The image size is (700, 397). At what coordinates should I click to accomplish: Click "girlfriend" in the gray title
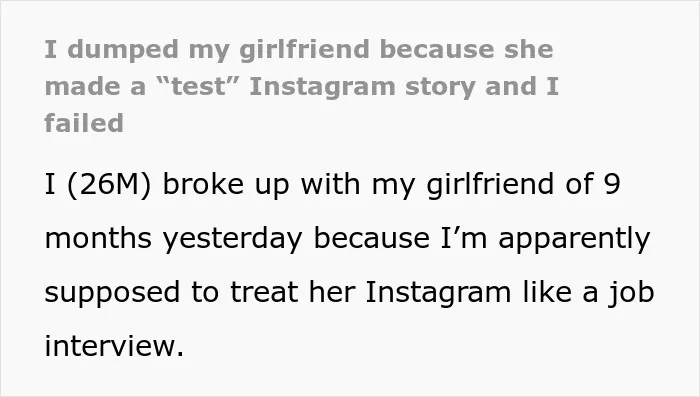(x=304, y=50)
